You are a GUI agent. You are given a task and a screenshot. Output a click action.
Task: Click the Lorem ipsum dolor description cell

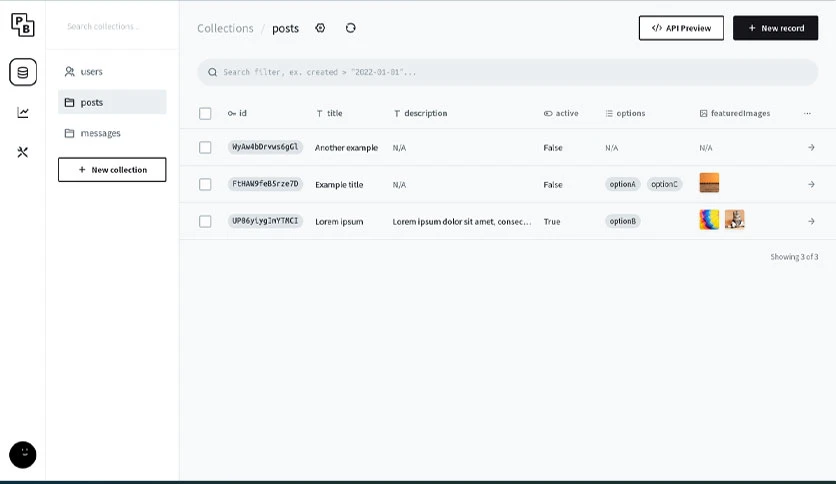[x=462, y=221]
